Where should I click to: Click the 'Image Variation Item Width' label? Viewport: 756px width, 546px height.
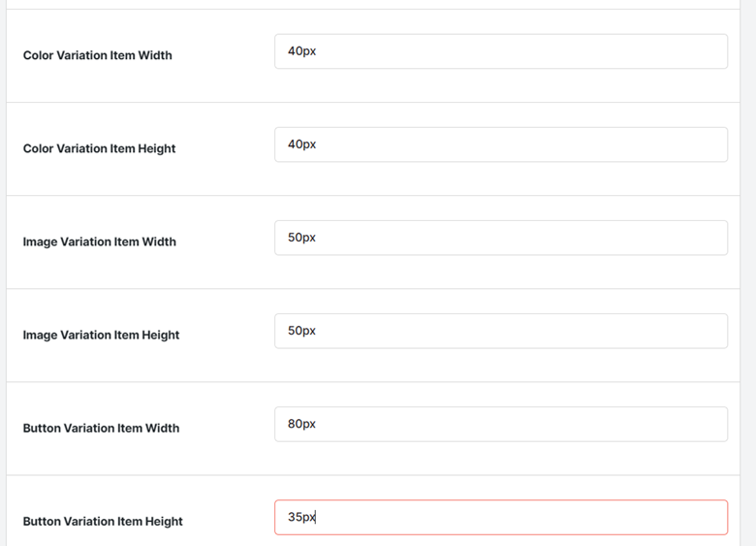tap(99, 241)
